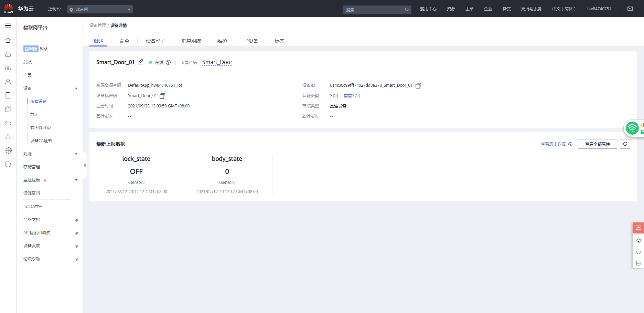Open 资源 in the header

tap(451, 9)
